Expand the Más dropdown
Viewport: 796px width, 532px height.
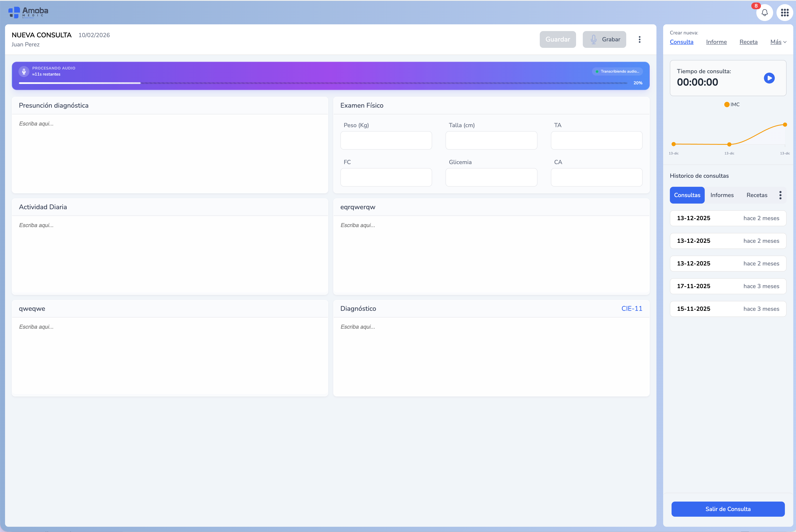pyautogui.click(x=778, y=42)
